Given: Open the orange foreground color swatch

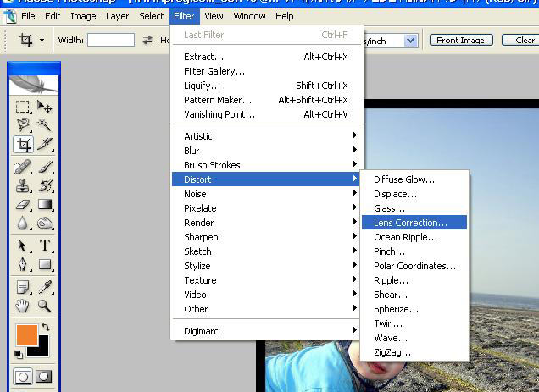Looking at the screenshot, I should [x=27, y=335].
